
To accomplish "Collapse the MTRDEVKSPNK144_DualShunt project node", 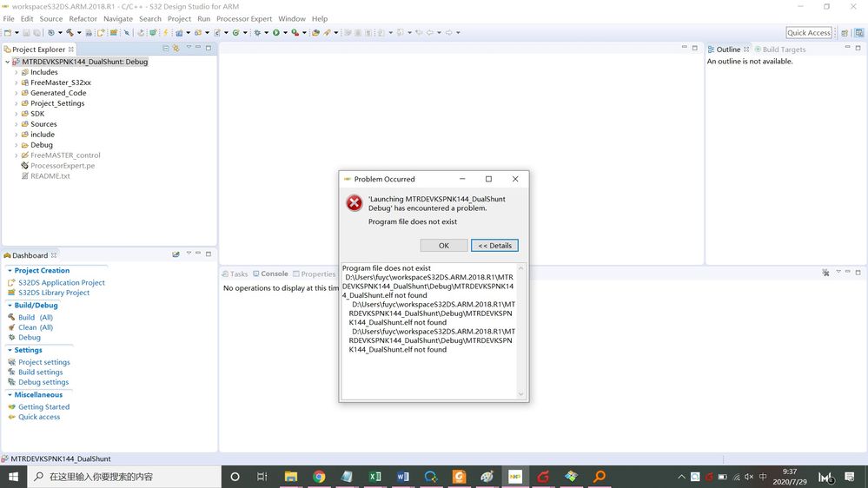I will [x=7, y=62].
